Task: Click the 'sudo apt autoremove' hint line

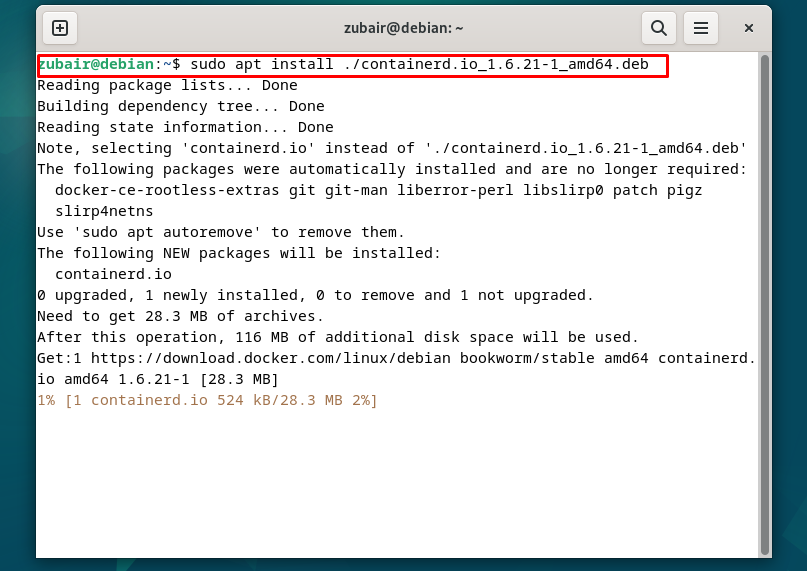Action: pyautogui.click(x=221, y=232)
